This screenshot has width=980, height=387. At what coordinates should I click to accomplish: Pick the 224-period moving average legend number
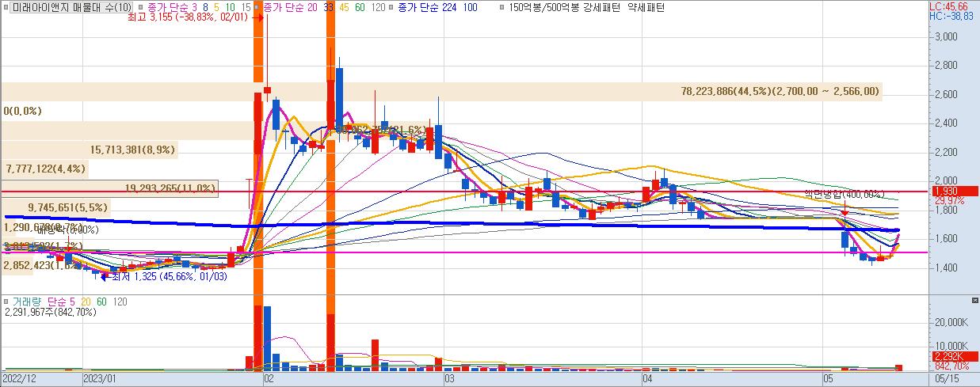coord(450,7)
